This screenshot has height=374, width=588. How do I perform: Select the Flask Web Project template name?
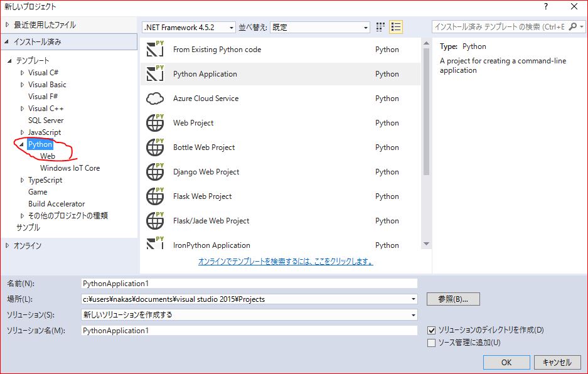pos(203,196)
